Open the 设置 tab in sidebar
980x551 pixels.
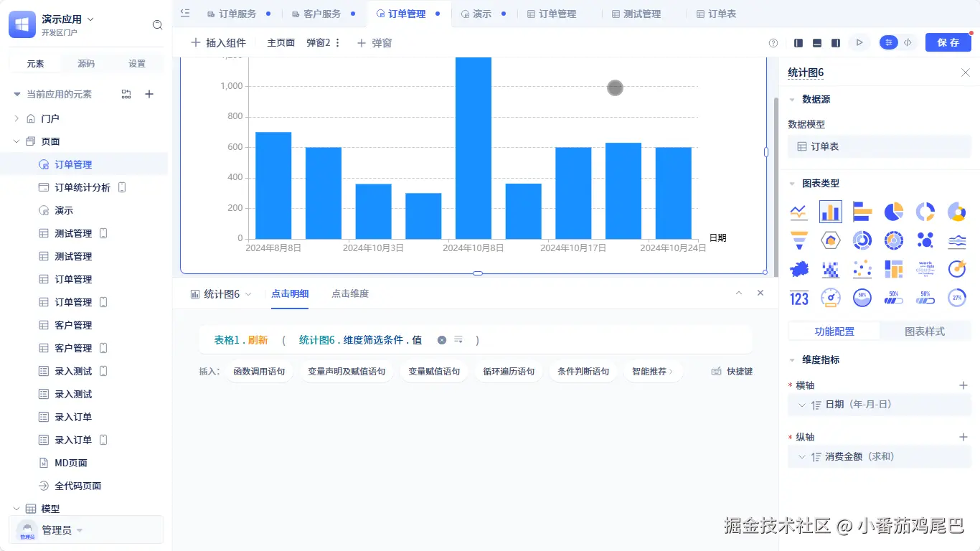coord(137,64)
